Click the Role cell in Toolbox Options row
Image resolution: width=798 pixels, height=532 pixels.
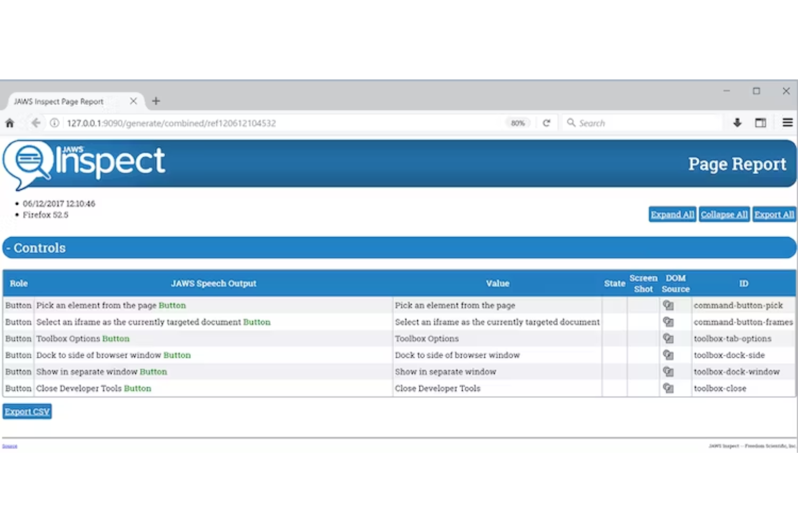tap(18, 338)
